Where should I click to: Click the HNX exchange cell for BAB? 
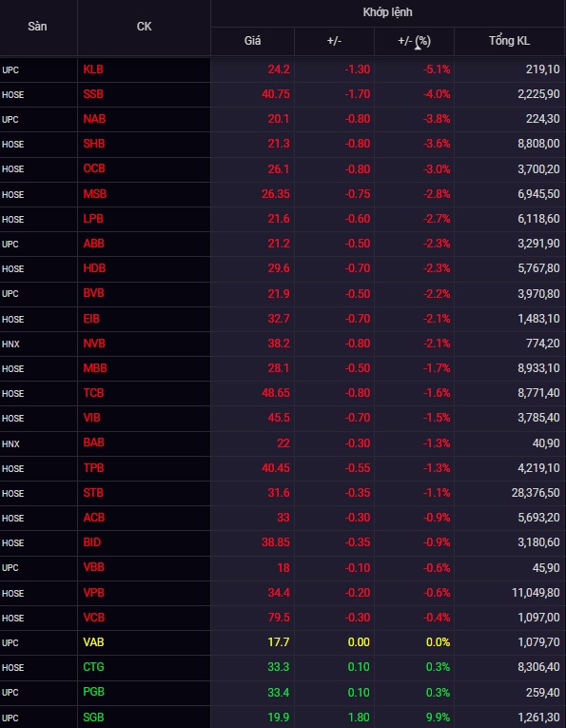coord(10,443)
